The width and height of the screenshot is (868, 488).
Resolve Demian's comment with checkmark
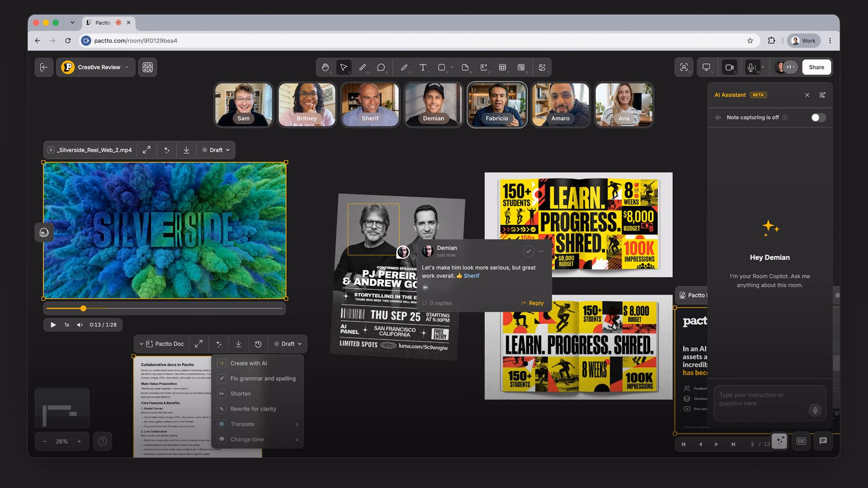(x=528, y=251)
